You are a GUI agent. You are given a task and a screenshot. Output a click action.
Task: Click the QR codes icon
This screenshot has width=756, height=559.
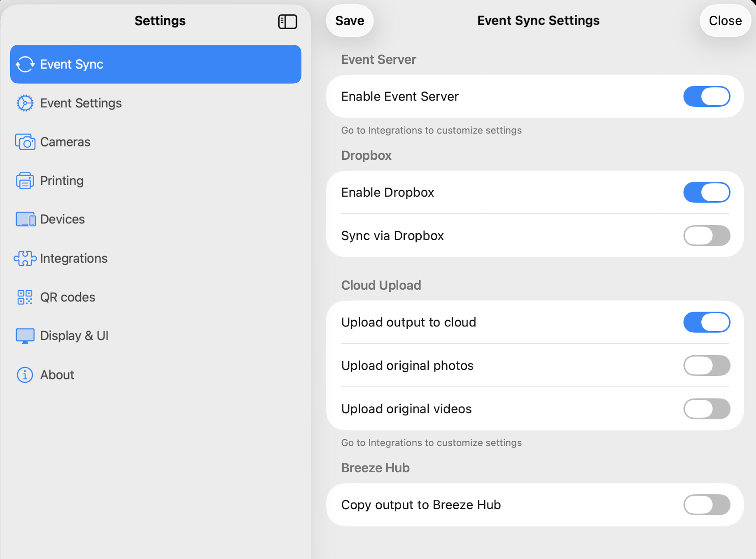click(x=25, y=297)
